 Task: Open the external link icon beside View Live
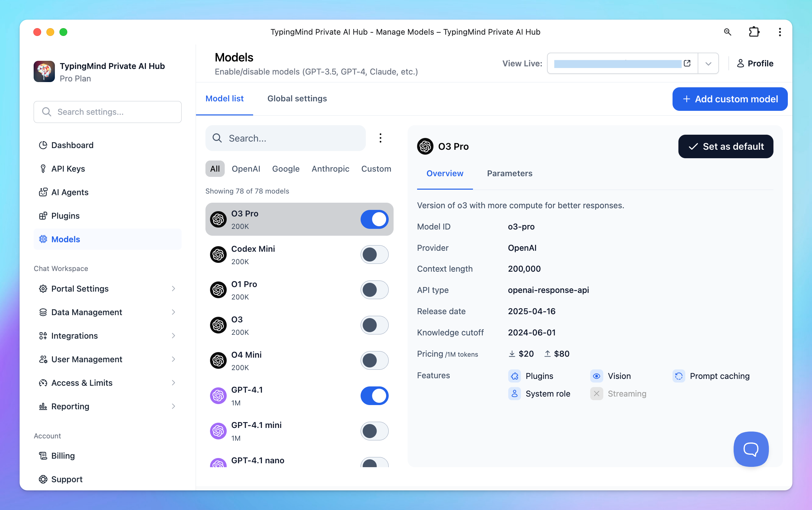tap(687, 63)
